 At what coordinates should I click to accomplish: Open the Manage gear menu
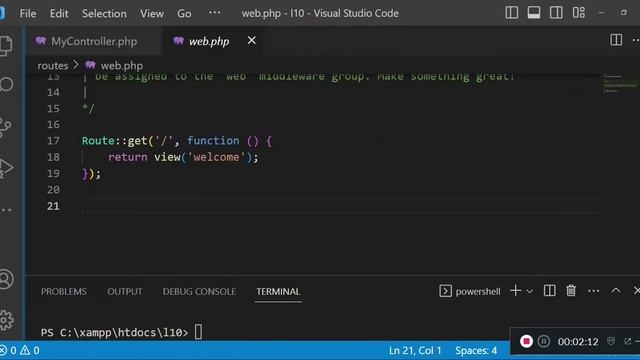click(x=7, y=320)
